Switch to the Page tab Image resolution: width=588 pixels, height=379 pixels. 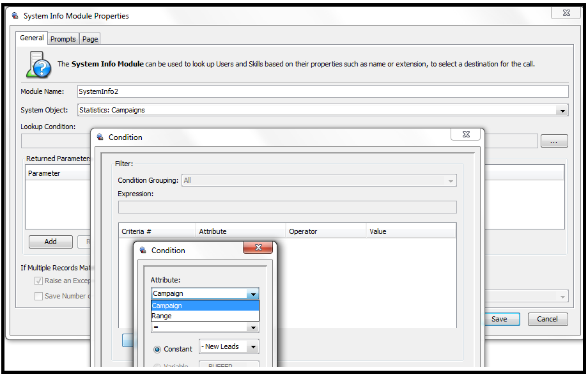[x=89, y=38]
